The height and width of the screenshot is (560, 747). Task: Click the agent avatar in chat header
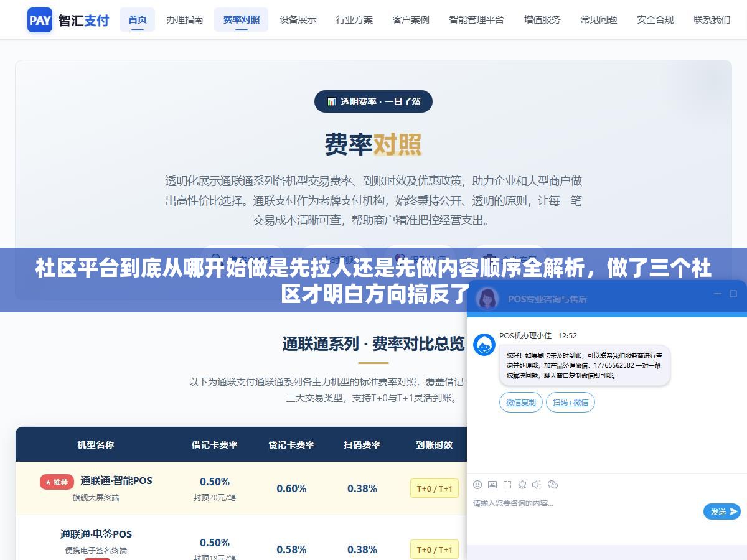tap(487, 298)
